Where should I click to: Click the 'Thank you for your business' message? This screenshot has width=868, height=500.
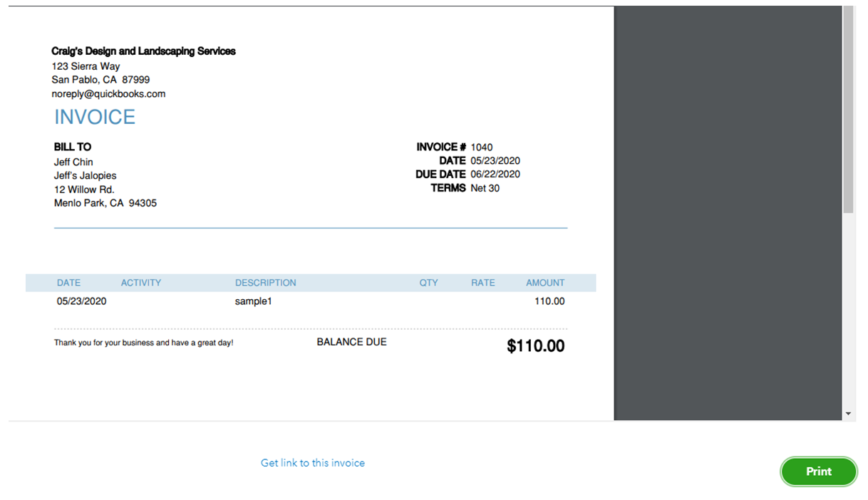143,343
